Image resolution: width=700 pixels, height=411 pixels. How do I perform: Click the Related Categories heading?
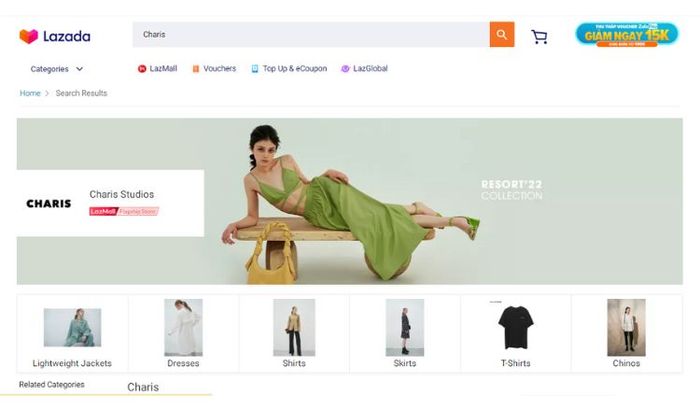point(52,385)
